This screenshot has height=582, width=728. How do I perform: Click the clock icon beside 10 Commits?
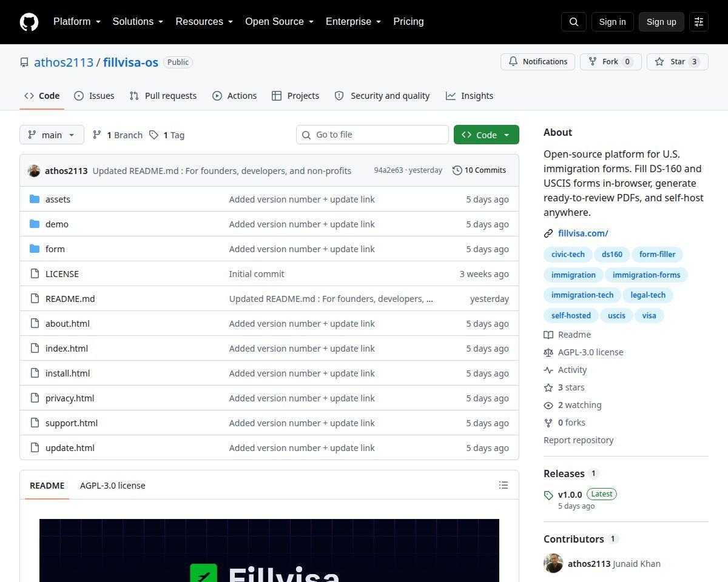(457, 170)
